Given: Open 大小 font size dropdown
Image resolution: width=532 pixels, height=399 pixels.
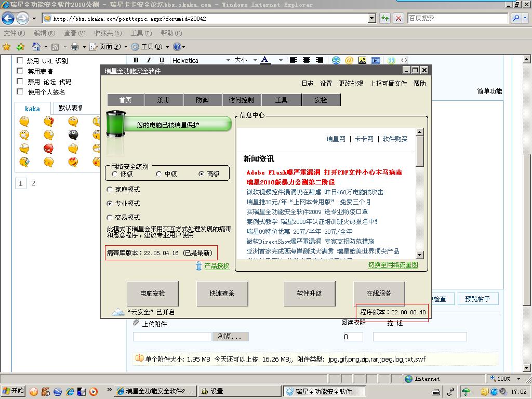Looking at the screenshot, I should tap(255, 60).
